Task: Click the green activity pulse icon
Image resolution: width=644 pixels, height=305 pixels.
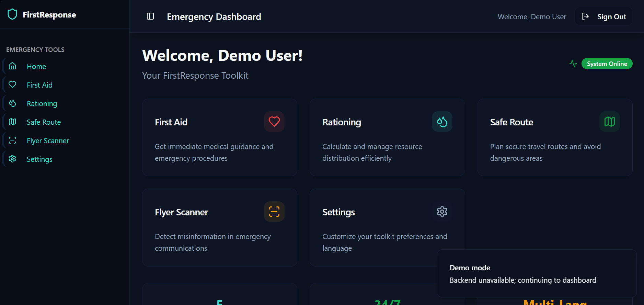Action: [573, 64]
